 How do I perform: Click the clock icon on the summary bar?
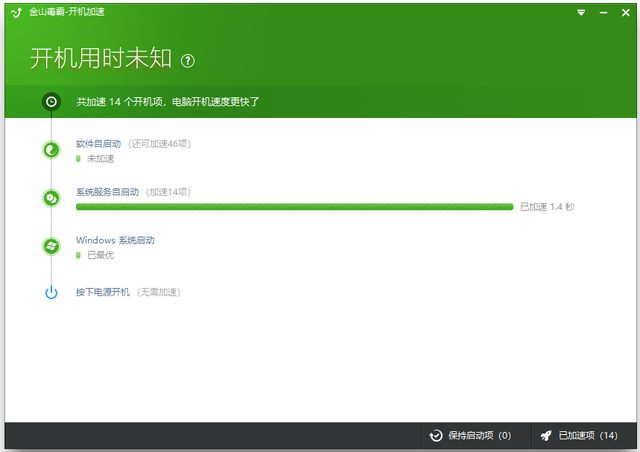coord(51,101)
